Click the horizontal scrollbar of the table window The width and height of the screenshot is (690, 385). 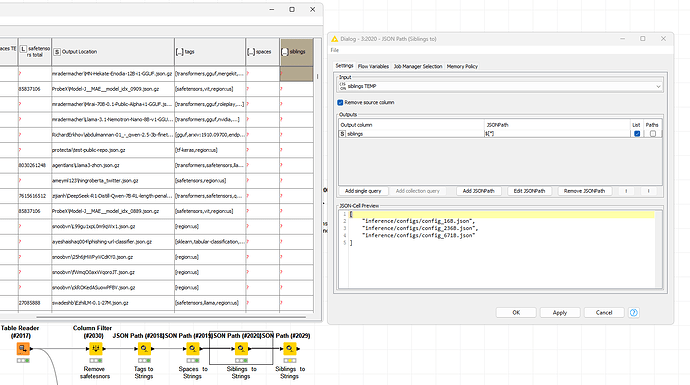pos(171,316)
